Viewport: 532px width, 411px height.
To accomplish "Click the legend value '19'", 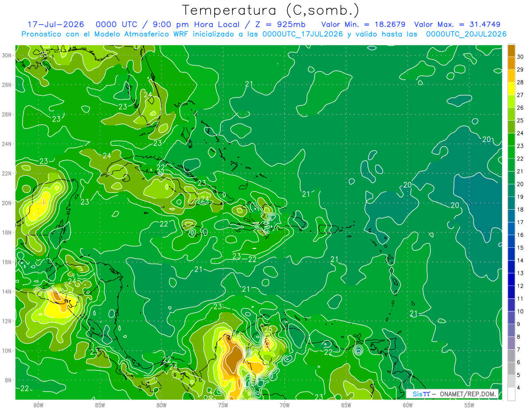I will tap(520, 197).
